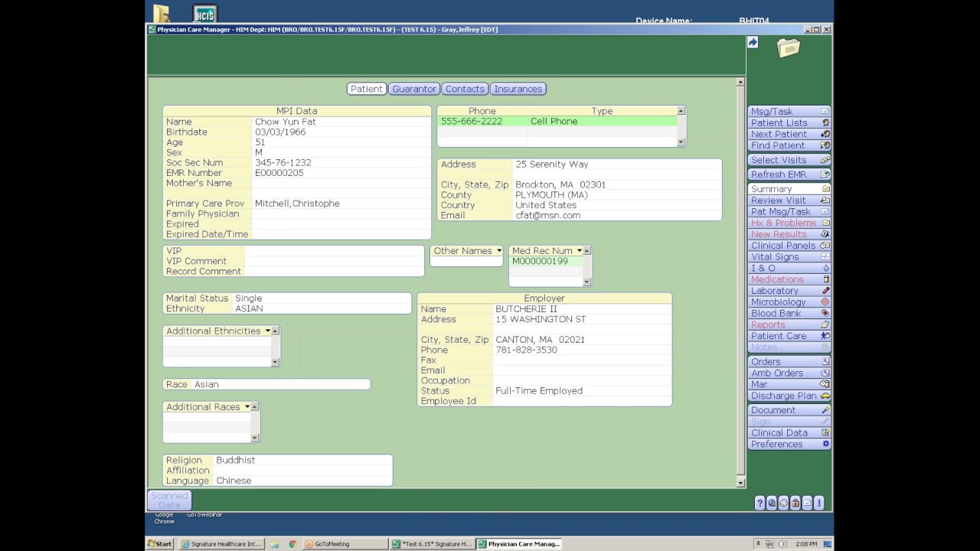Switch to the Contacts tab
Image resolution: width=980 pixels, height=551 pixels.
click(x=465, y=89)
